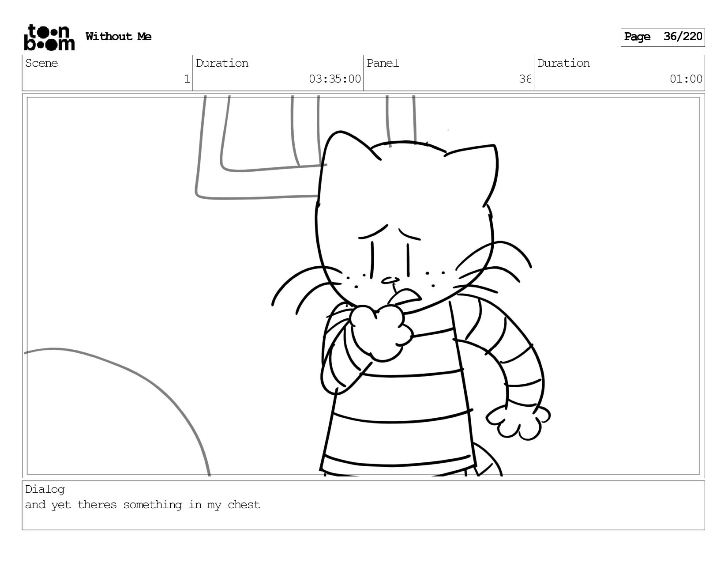Click panel duration value 01:00
This screenshot has width=728, height=563.
pyautogui.click(x=686, y=79)
